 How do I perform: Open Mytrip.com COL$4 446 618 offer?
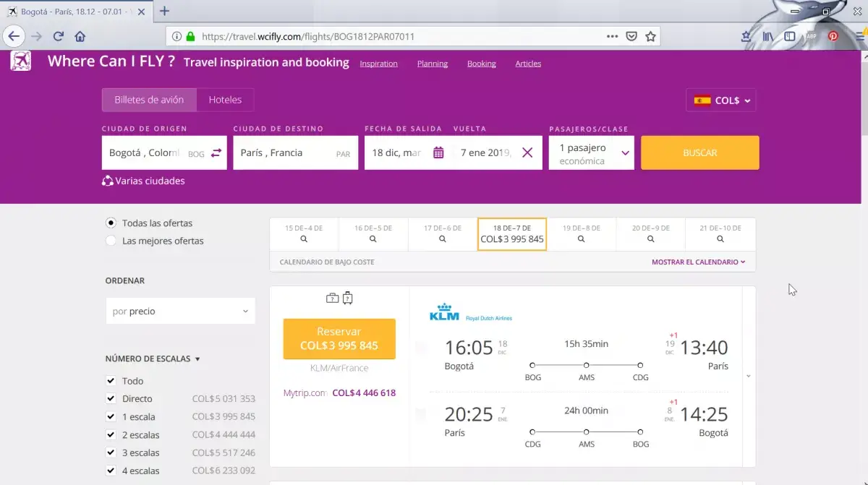[339, 393]
